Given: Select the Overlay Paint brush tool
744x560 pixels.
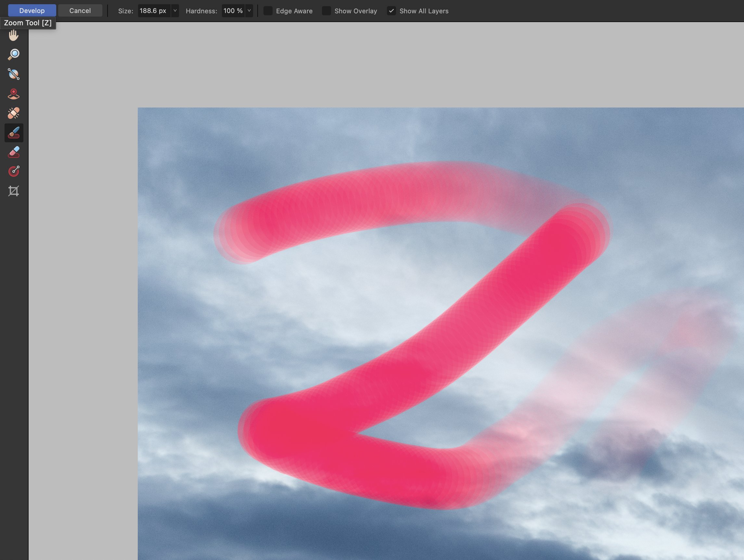Looking at the screenshot, I should (x=13, y=133).
